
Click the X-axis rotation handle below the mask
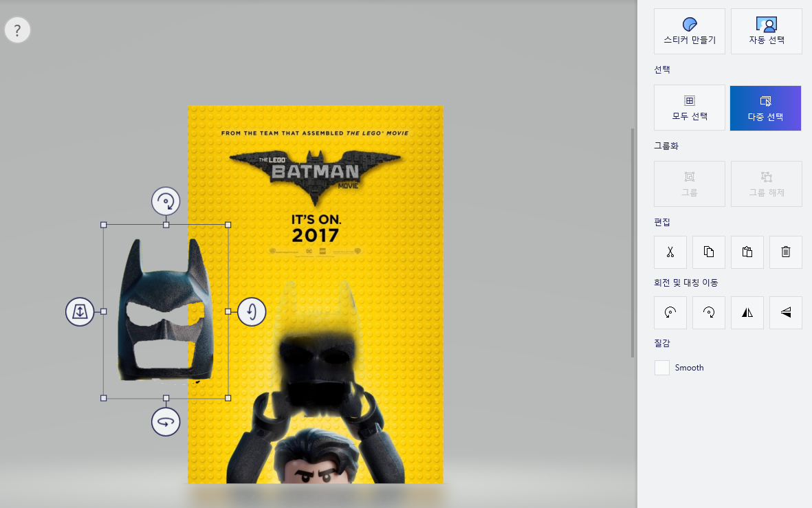pos(166,422)
